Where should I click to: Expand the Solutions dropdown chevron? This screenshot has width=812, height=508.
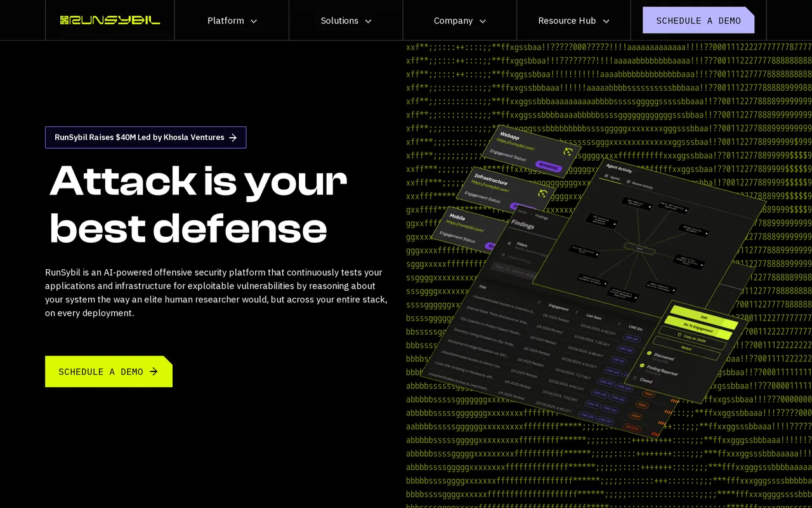point(368,21)
